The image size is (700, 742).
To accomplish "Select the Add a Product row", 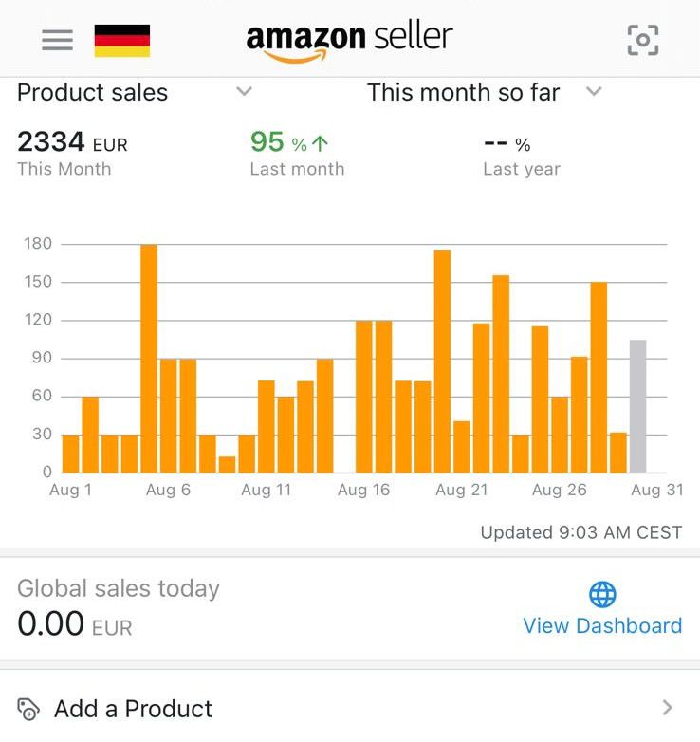I will [350, 708].
